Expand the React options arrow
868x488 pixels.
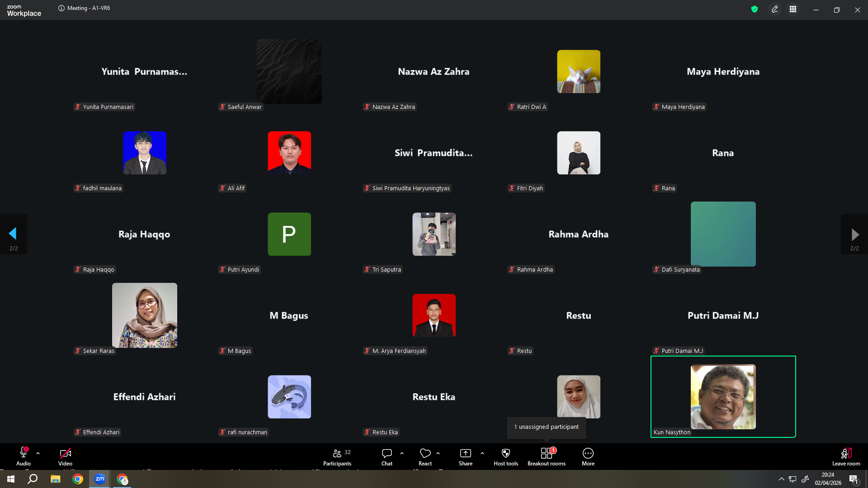point(438,453)
